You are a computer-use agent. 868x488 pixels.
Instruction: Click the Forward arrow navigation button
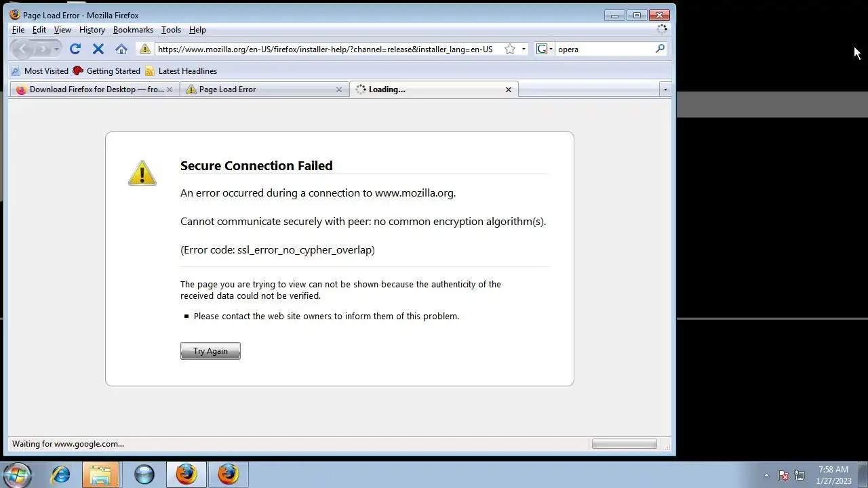tap(42, 49)
